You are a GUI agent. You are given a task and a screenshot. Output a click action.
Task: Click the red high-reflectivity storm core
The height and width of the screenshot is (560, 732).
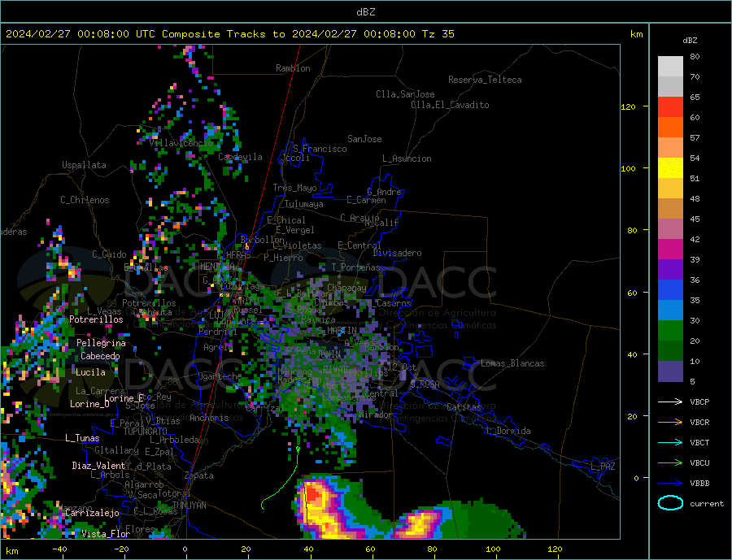[x=313, y=496]
